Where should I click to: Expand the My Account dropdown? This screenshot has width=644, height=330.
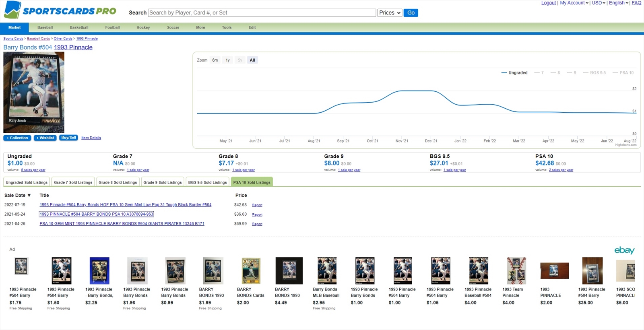tap(574, 3)
